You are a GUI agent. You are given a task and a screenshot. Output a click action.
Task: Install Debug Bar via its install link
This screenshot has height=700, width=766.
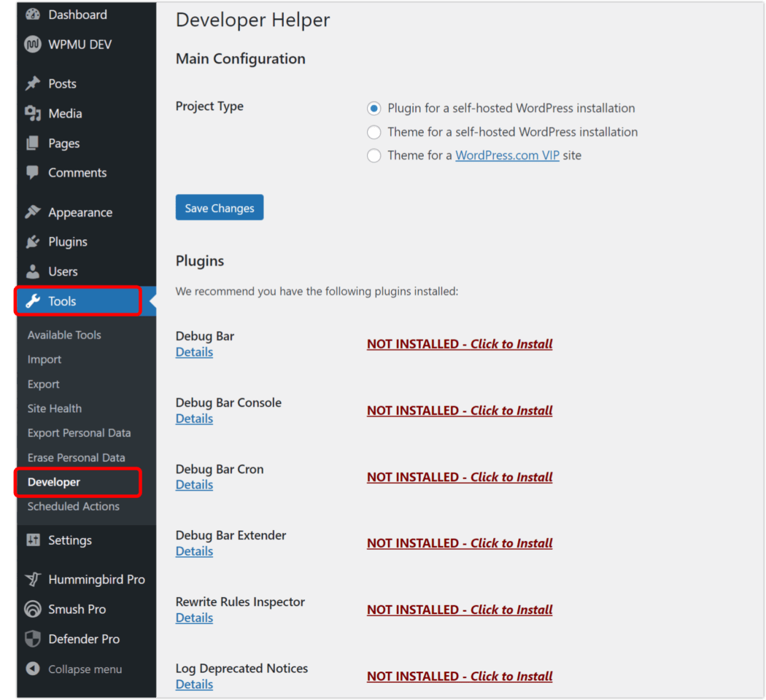coord(459,343)
